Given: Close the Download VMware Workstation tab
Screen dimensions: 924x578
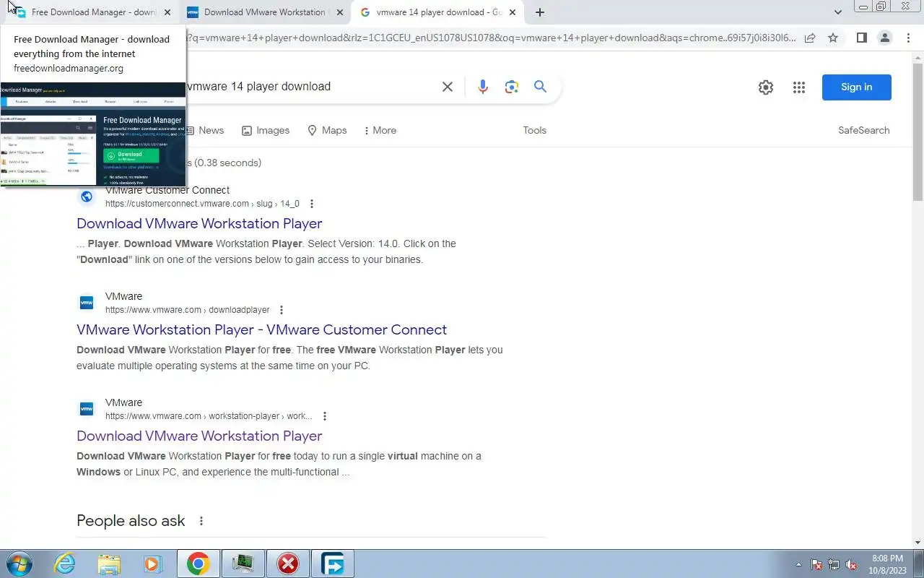Looking at the screenshot, I should point(341,12).
